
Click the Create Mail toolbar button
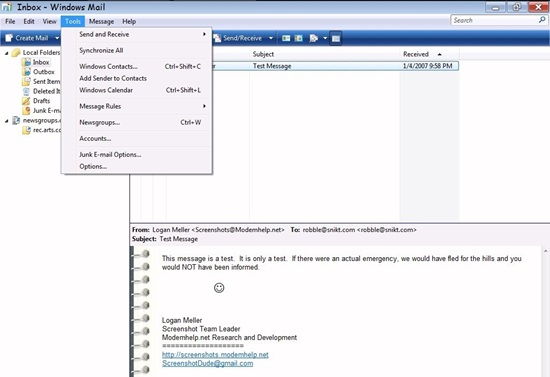point(27,38)
